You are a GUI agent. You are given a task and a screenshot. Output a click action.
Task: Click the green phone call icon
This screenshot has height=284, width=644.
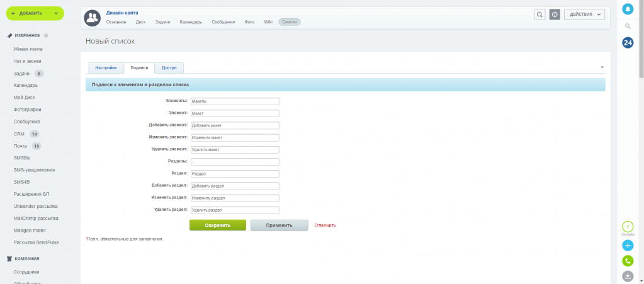coord(628,261)
